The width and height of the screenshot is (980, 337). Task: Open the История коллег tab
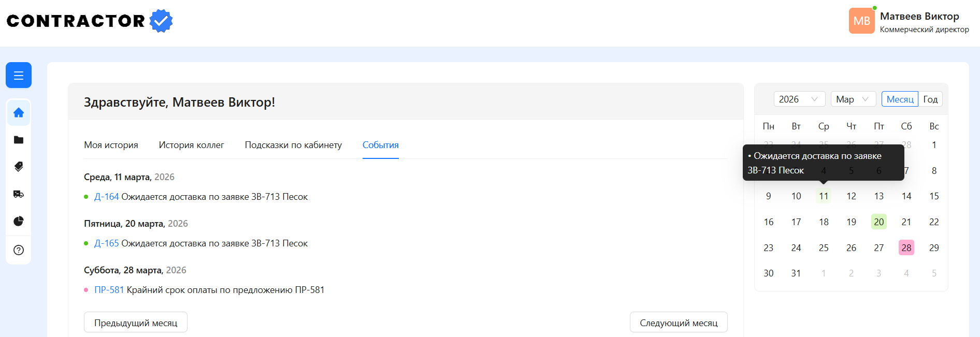click(191, 145)
